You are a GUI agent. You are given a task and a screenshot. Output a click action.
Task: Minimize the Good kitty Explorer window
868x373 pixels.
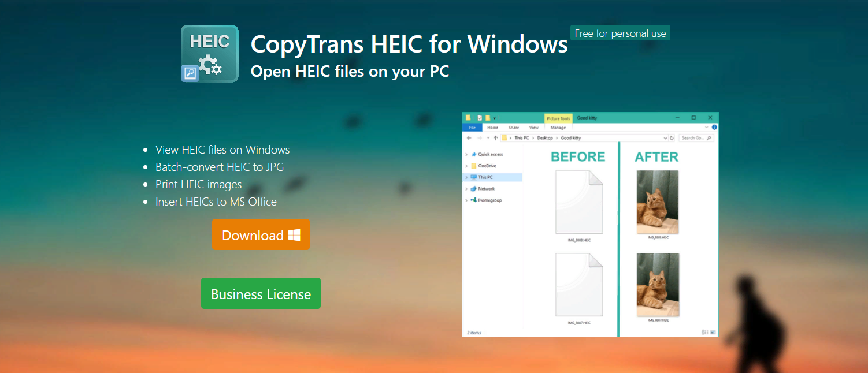[x=677, y=118]
